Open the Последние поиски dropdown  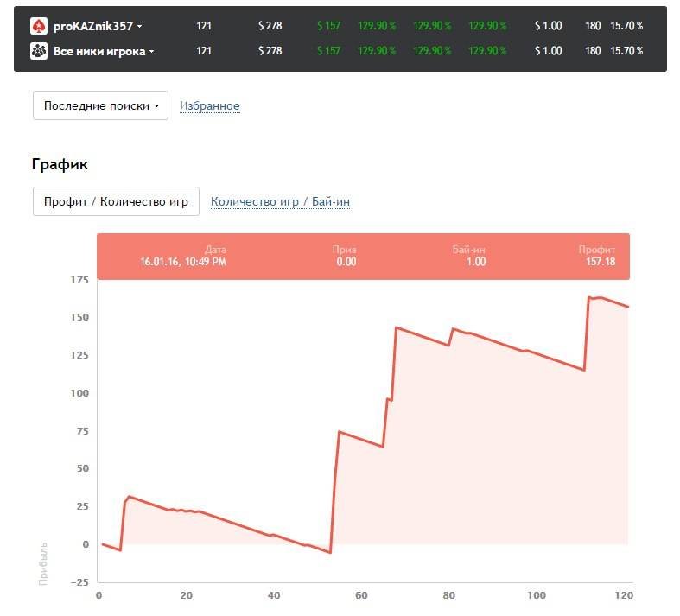pyautogui.click(x=100, y=105)
